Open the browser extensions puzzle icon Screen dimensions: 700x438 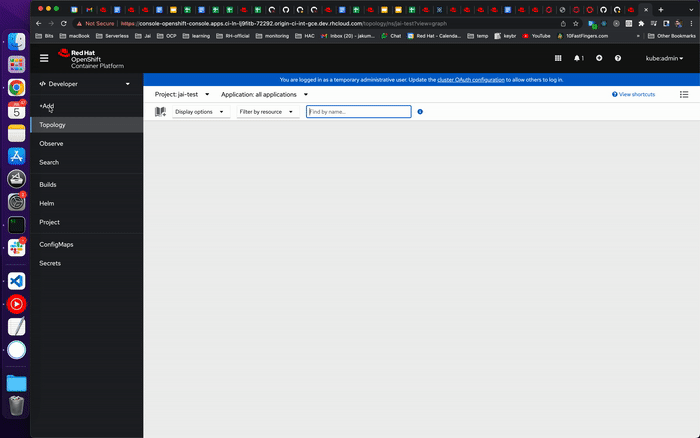click(642, 23)
